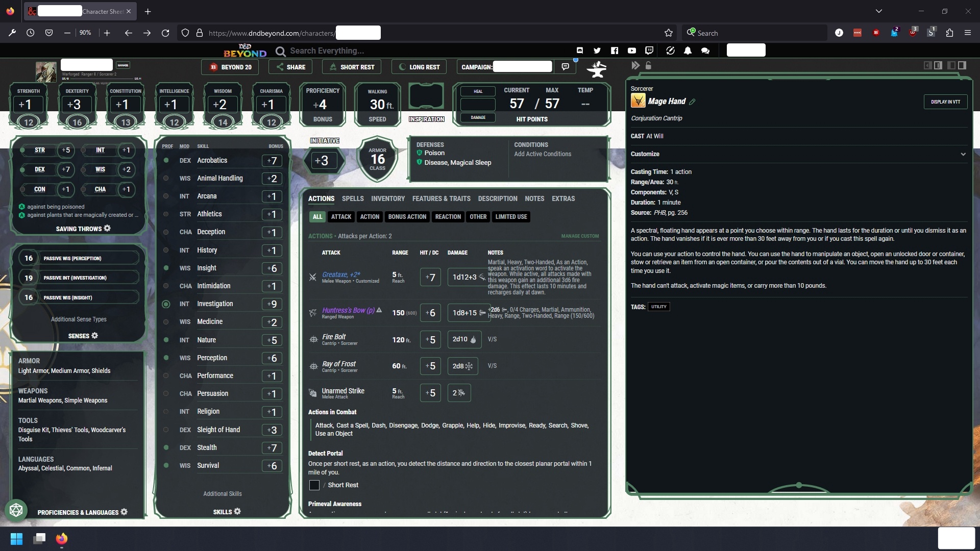Toggle the STR saving throw proficiency dot
Image resolution: width=980 pixels, height=551 pixels.
click(22, 150)
